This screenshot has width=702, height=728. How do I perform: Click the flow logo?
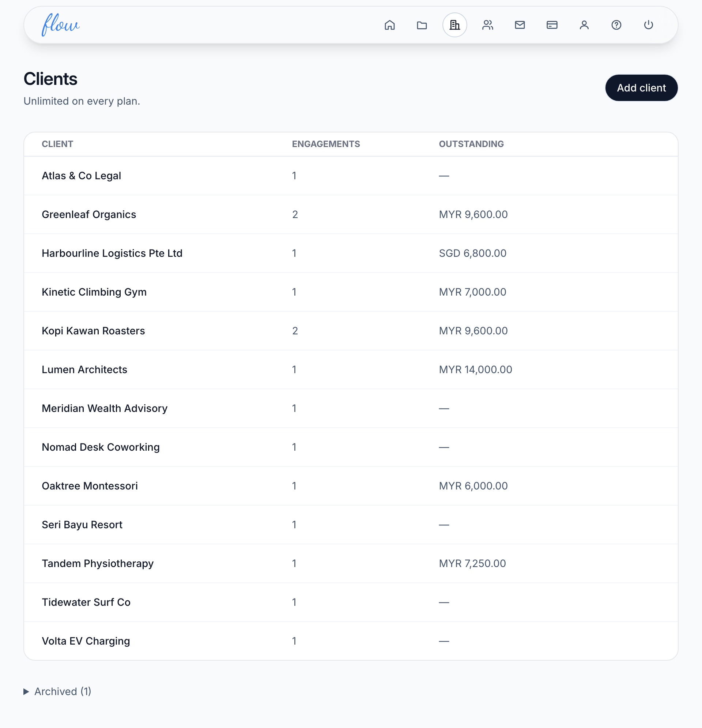(60, 25)
